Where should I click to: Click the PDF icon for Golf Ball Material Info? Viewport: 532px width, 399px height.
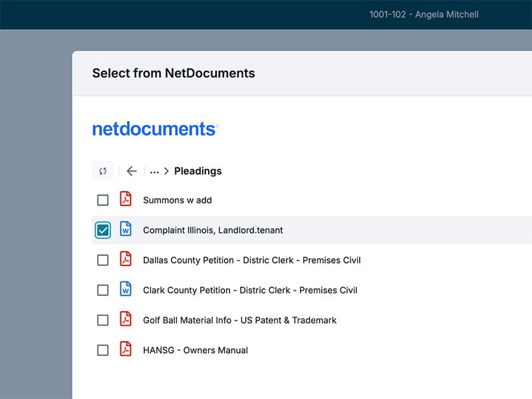(x=126, y=319)
